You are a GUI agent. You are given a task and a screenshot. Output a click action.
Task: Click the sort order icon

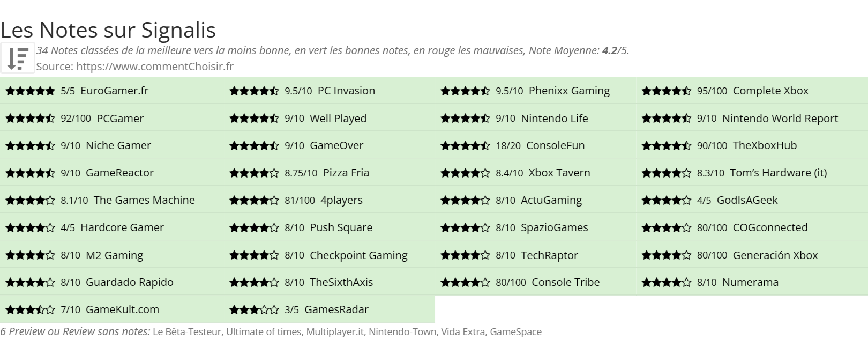(18, 58)
